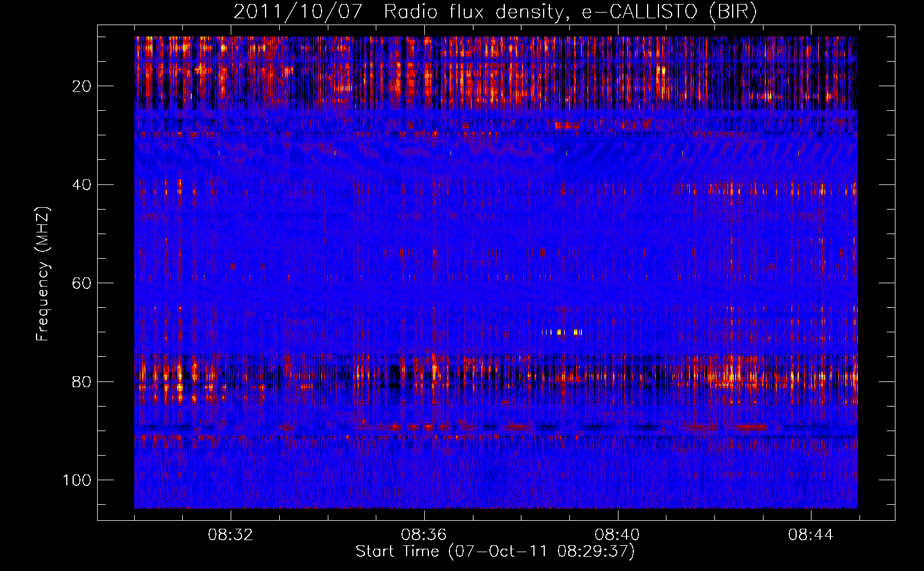924x571 pixels.
Task: Click the 08:40 time tick label
Action: click(x=617, y=535)
